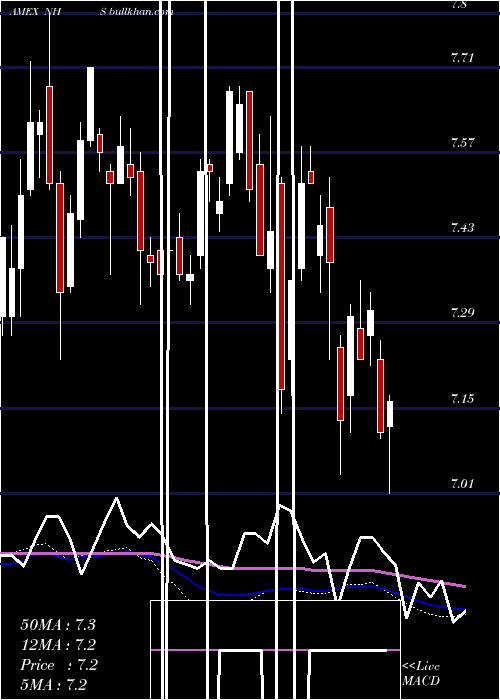
Task: Click the 12MA : 7.2 readout
Action: [x=58, y=644]
